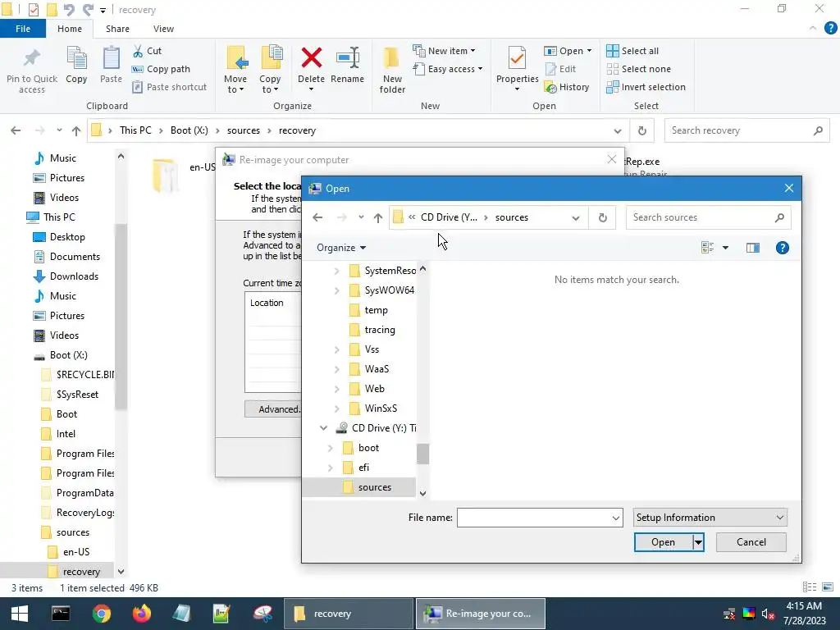Click Invert selection in ribbon
The width and height of the screenshot is (840, 630).
coord(646,87)
